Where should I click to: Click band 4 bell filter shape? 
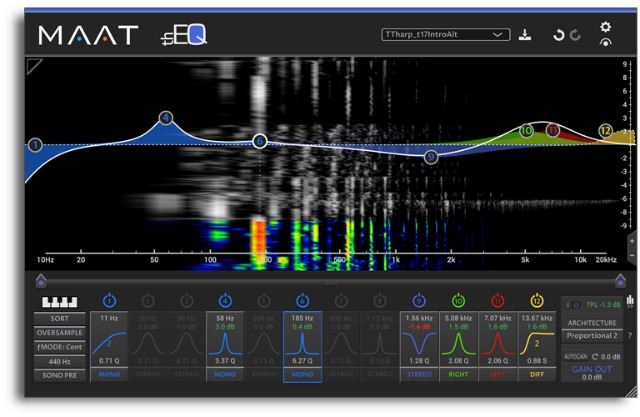225,343
